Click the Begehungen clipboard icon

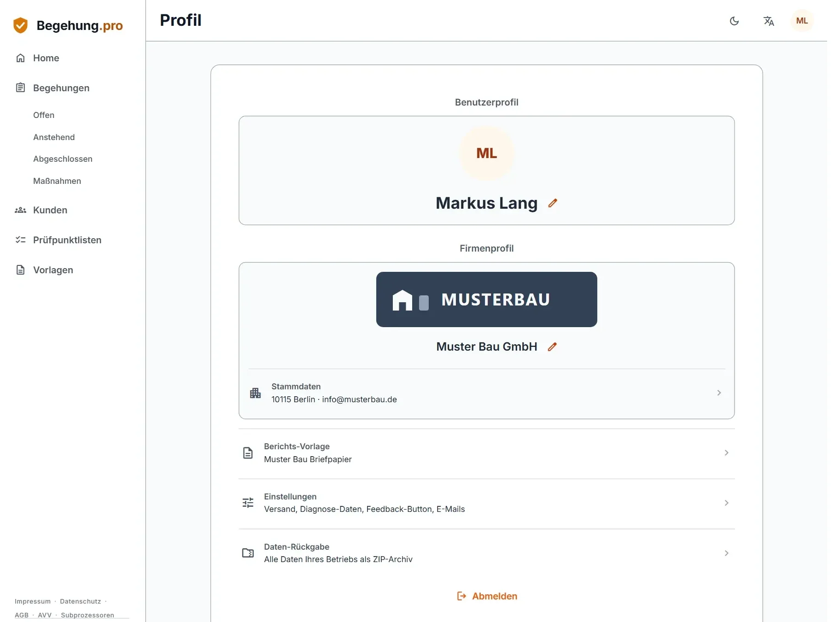click(20, 88)
